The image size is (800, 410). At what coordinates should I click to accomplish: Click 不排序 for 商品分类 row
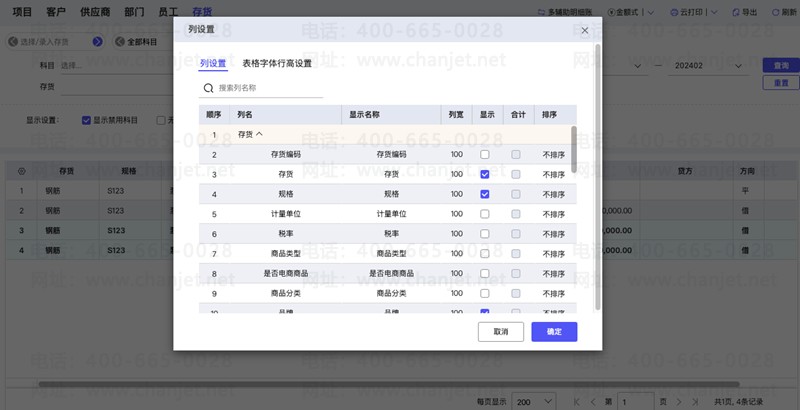click(x=554, y=294)
